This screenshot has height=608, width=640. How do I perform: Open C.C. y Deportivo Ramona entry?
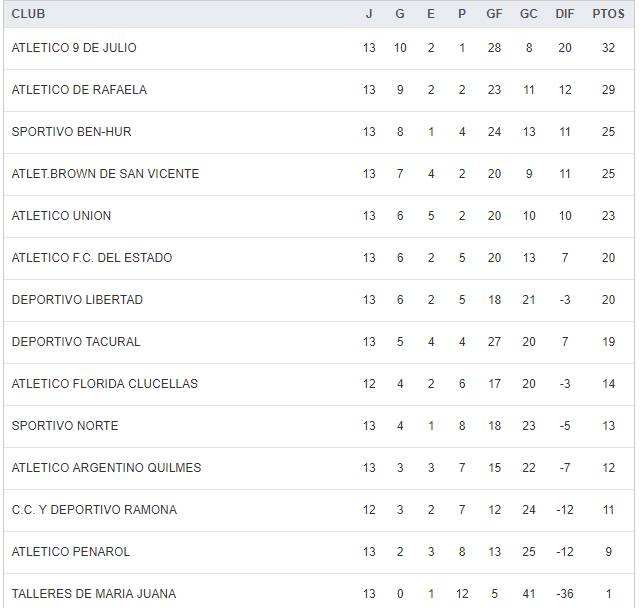coord(94,510)
